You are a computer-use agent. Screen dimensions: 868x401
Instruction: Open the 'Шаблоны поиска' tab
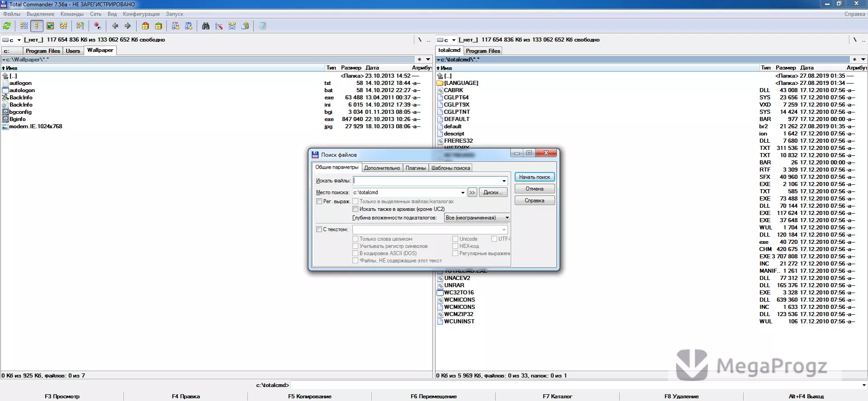click(451, 168)
